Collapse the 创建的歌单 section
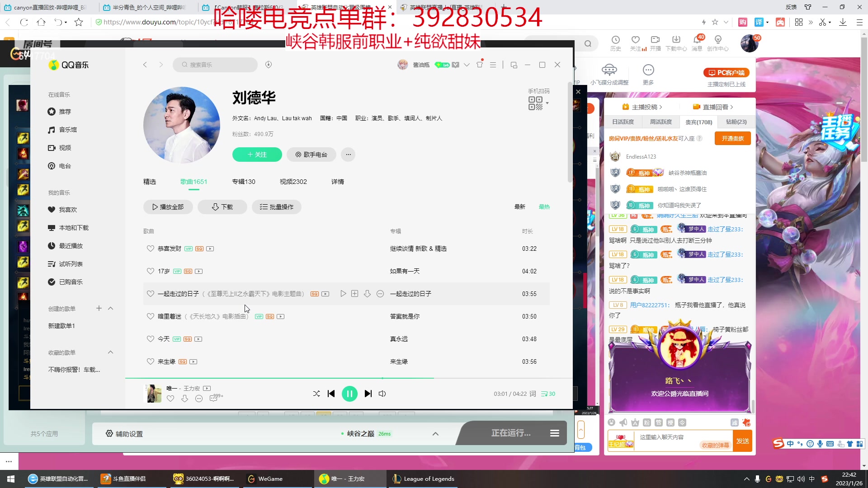This screenshot has height=488, width=868. click(111, 309)
